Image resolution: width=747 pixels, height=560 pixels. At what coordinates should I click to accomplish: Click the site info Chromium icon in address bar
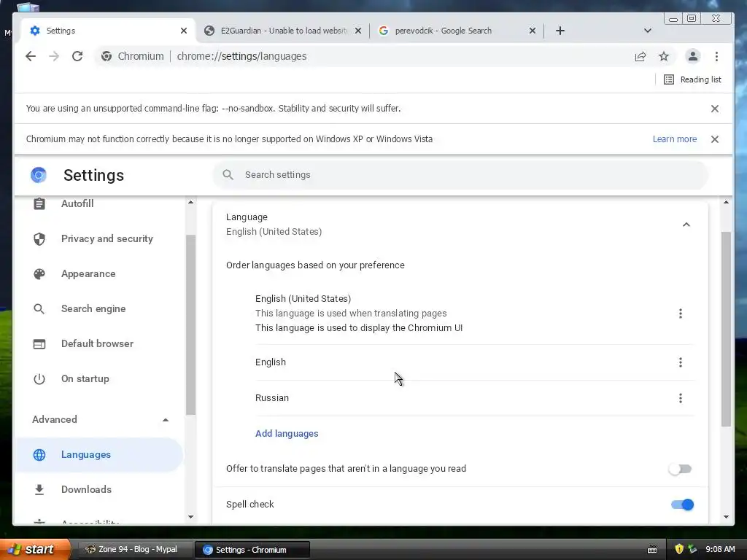107,56
